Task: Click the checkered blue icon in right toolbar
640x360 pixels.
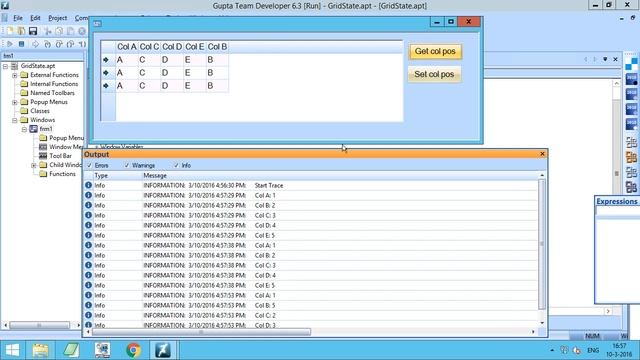Action: pos(631,64)
